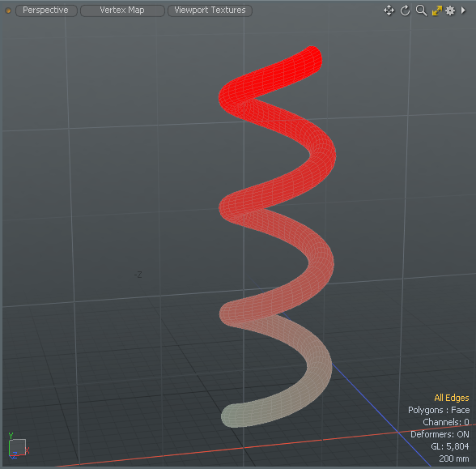Click the zoom magnifier icon
Viewport: 476px width, 469px height.
pyautogui.click(x=421, y=11)
